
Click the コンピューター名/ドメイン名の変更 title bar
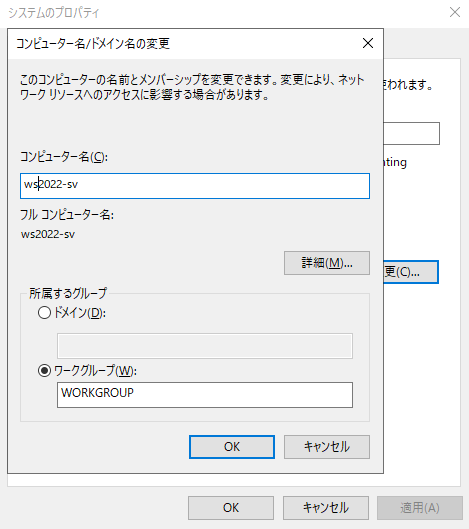[187, 44]
